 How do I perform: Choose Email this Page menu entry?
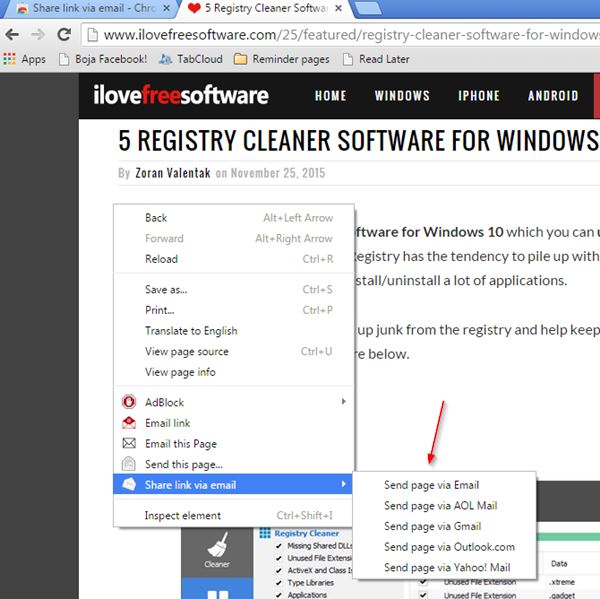[233, 444]
